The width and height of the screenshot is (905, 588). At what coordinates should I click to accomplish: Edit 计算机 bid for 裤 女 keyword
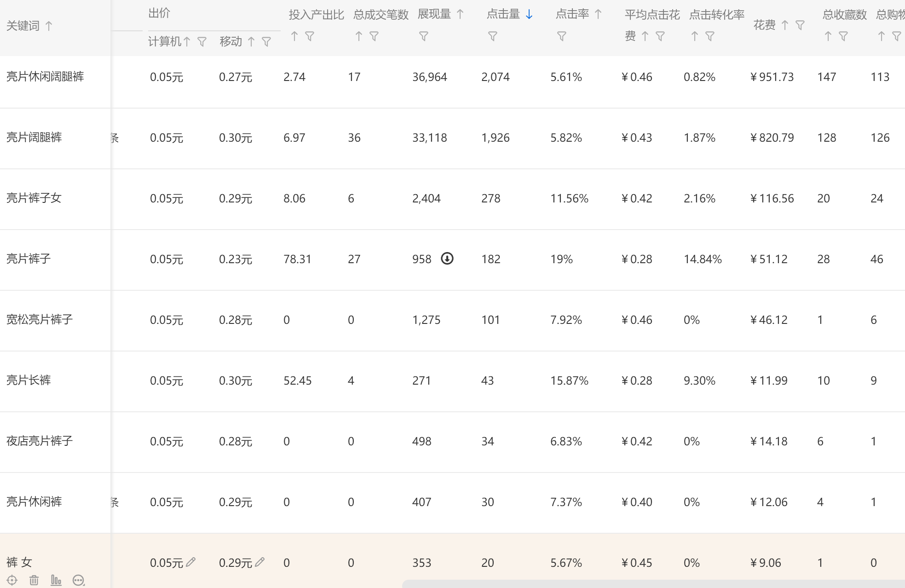tap(191, 562)
